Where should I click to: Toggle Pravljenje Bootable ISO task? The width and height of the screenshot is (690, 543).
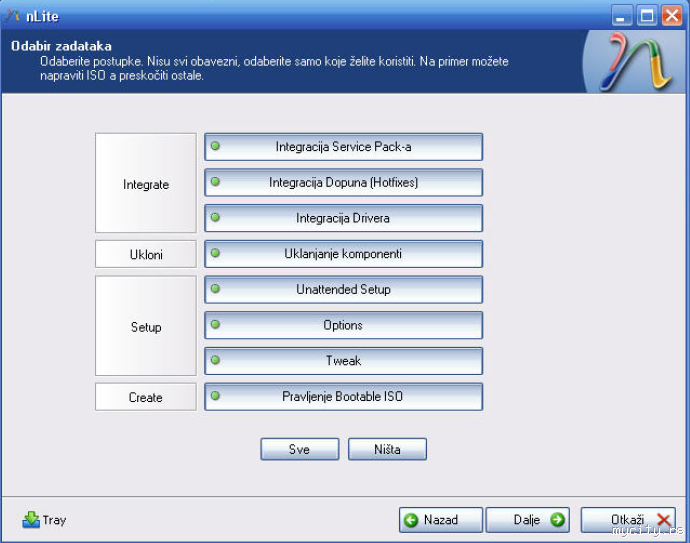pos(343,396)
